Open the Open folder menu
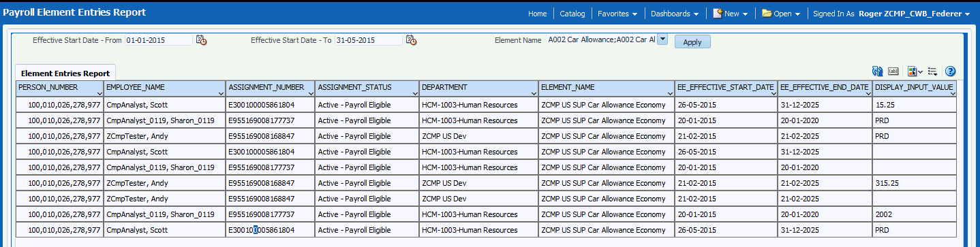This screenshot has width=980, height=247. tap(780, 14)
